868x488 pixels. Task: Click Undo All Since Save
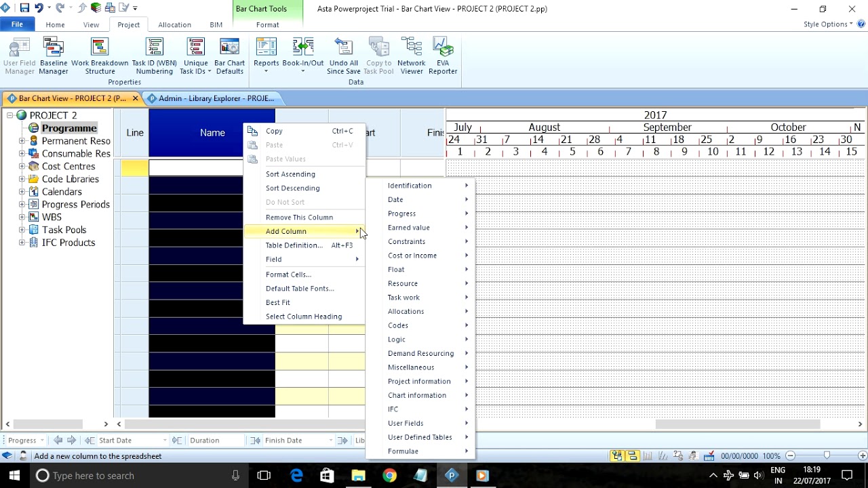(x=344, y=56)
